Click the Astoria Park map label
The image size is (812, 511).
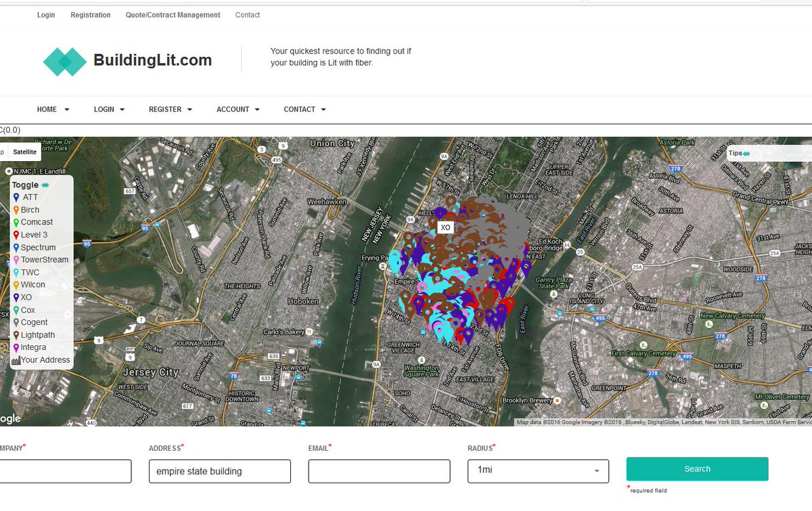(x=679, y=143)
